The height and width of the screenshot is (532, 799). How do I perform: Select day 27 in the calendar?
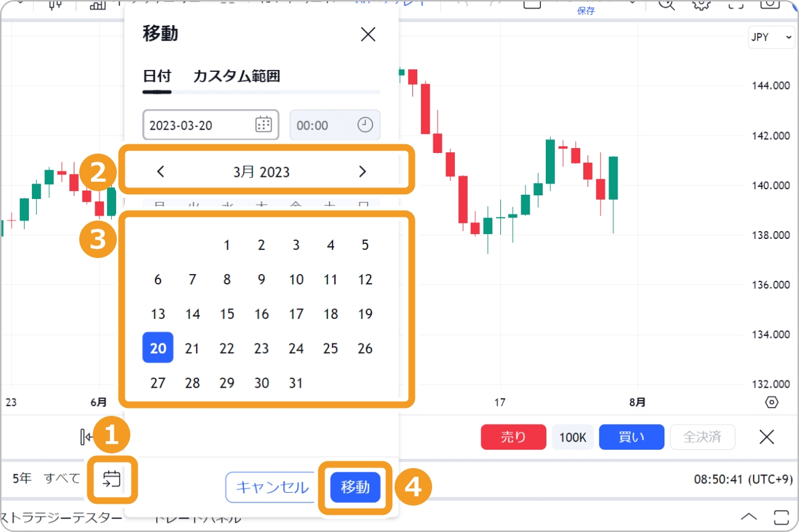(158, 383)
